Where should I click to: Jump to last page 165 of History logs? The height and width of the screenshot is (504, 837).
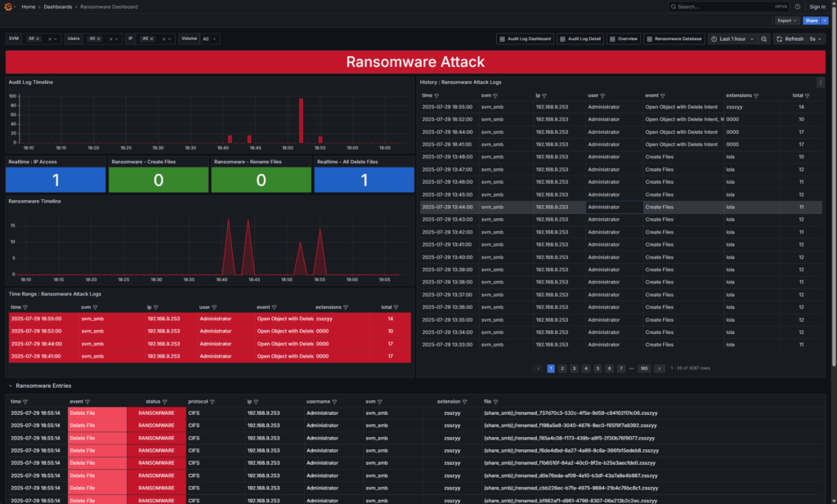point(644,368)
